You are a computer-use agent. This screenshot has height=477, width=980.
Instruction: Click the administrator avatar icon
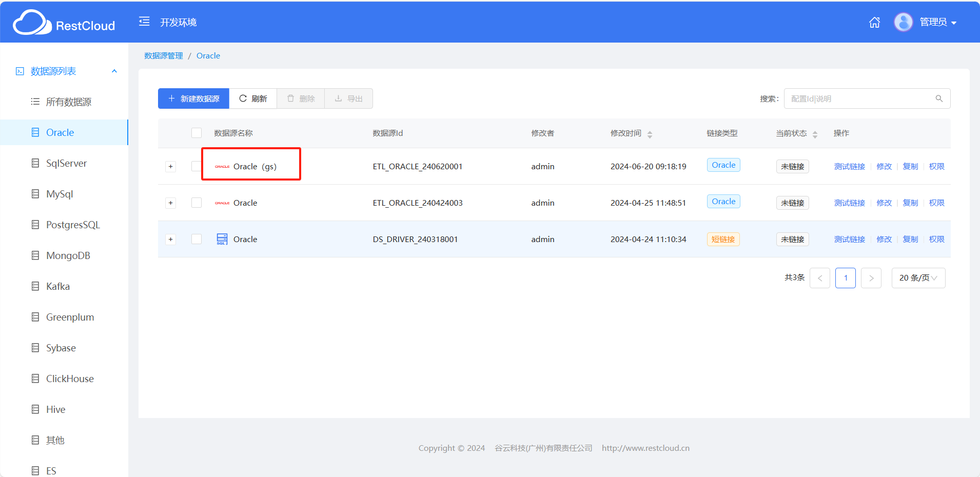[x=904, y=22]
